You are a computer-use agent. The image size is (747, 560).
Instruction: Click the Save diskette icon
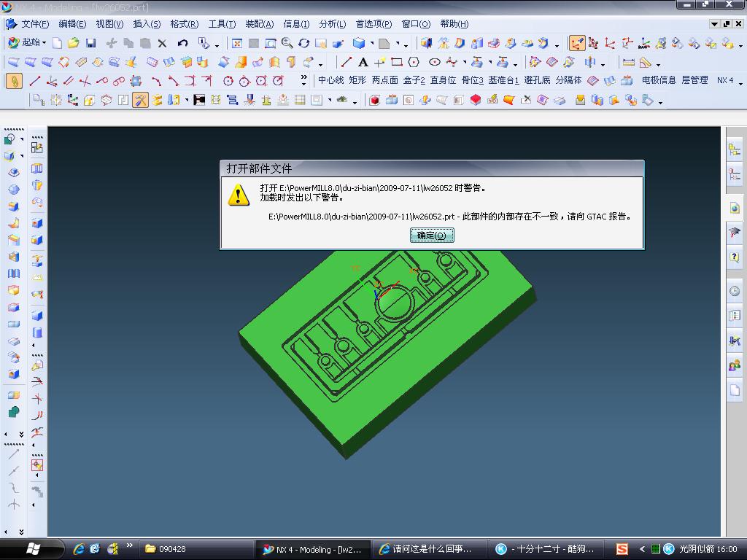90,43
